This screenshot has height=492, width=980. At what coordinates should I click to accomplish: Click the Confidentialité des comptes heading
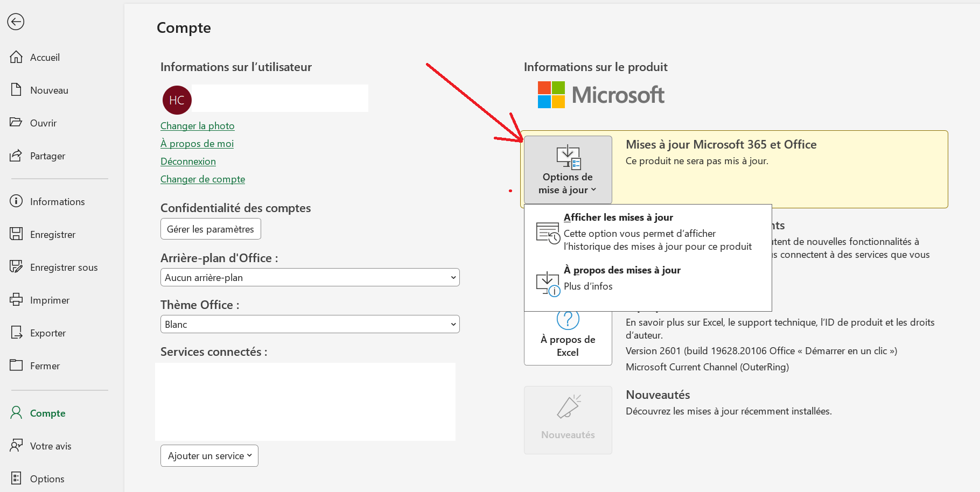[x=235, y=208]
